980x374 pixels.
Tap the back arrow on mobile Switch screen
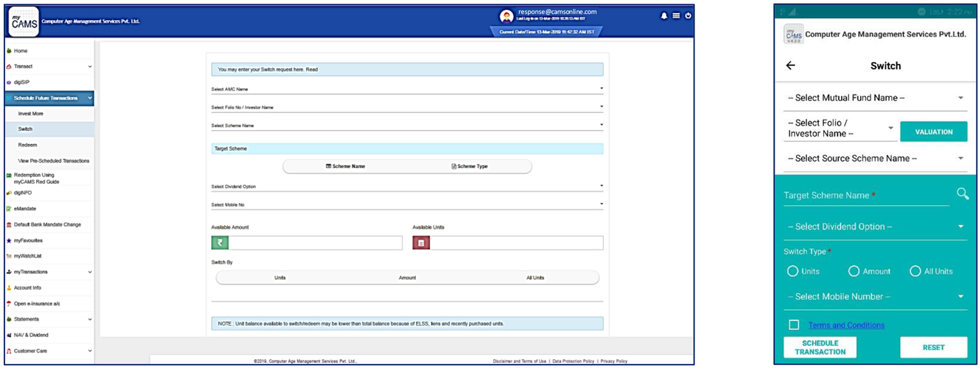(x=791, y=66)
